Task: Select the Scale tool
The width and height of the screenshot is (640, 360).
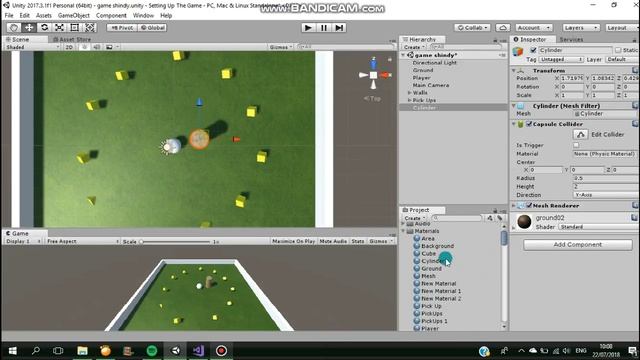Action: point(60,27)
